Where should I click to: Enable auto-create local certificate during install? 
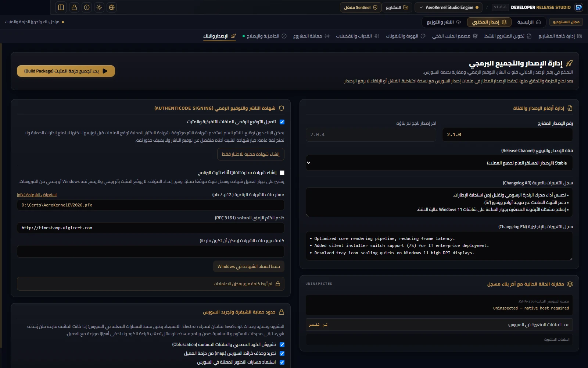(x=282, y=173)
